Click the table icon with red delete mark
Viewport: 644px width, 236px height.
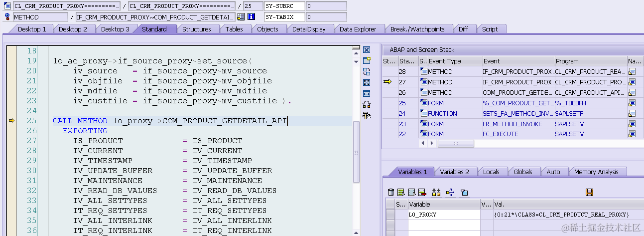coord(422,192)
